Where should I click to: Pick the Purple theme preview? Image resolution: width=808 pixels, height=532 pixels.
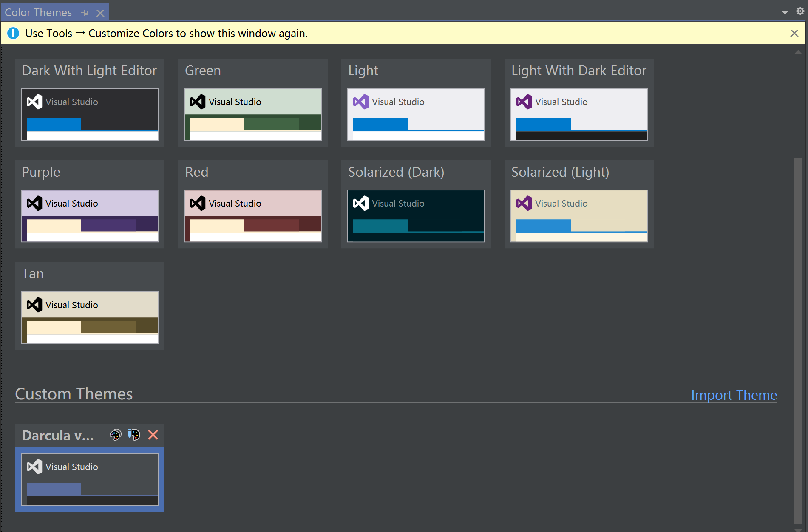point(90,216)
